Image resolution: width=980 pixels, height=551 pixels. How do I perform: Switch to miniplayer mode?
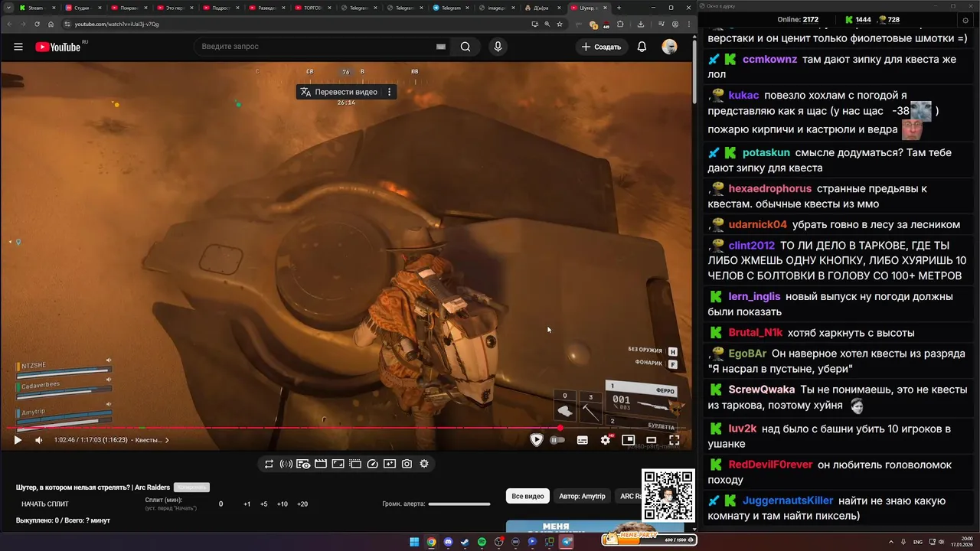coord(628,440)
